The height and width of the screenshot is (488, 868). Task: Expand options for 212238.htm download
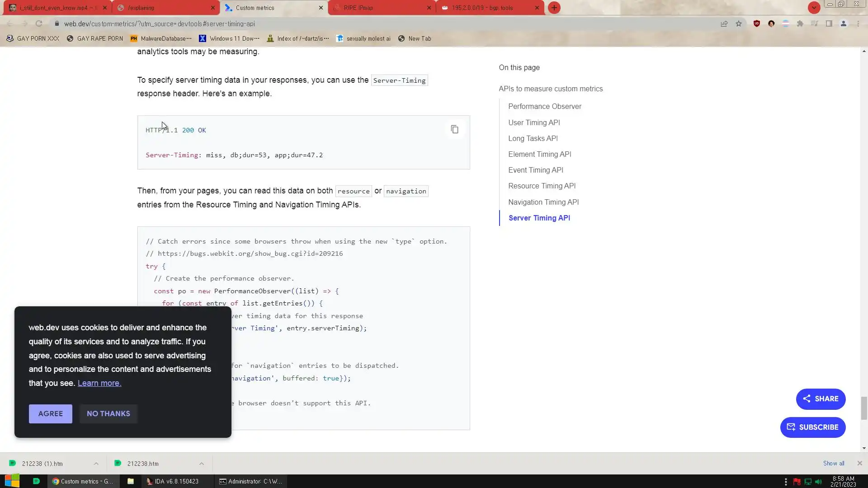pyautogui.click(x=202, y=464)
